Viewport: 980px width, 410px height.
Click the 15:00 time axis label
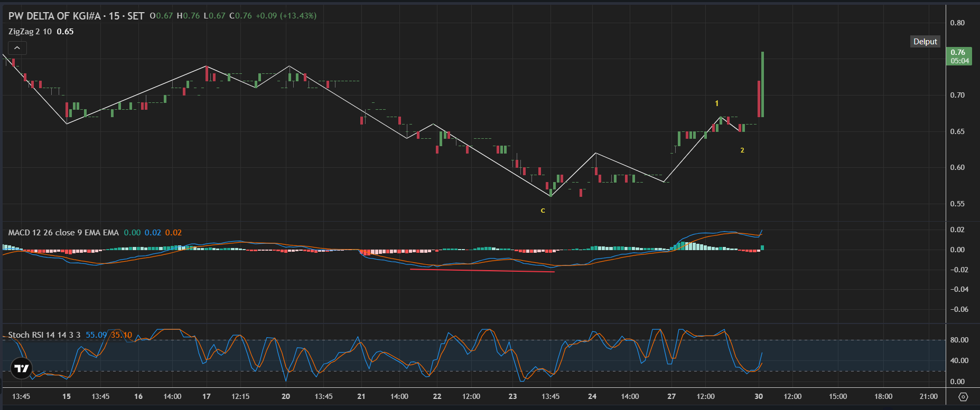[838, 396]
